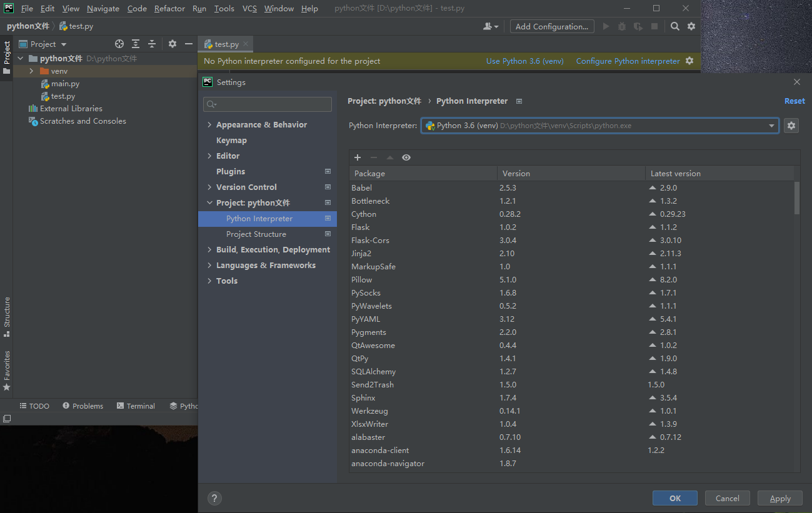Open File menu

(x=27, y=9)
